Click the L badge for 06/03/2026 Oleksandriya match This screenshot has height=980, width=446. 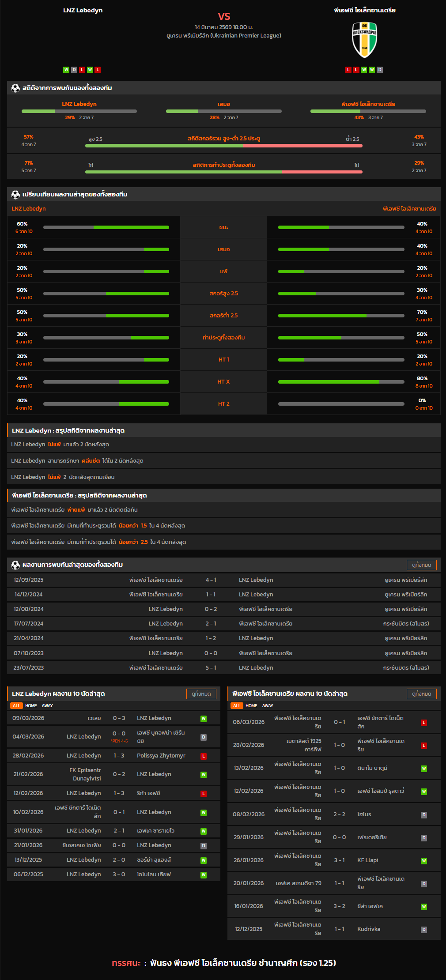point(424,723)
